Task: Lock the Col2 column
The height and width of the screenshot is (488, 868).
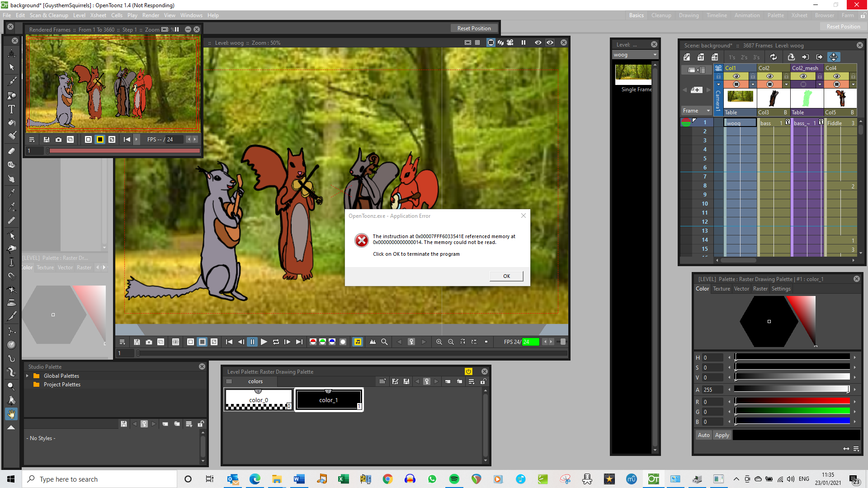Action: pyautogui.click(x=786, y=76)
